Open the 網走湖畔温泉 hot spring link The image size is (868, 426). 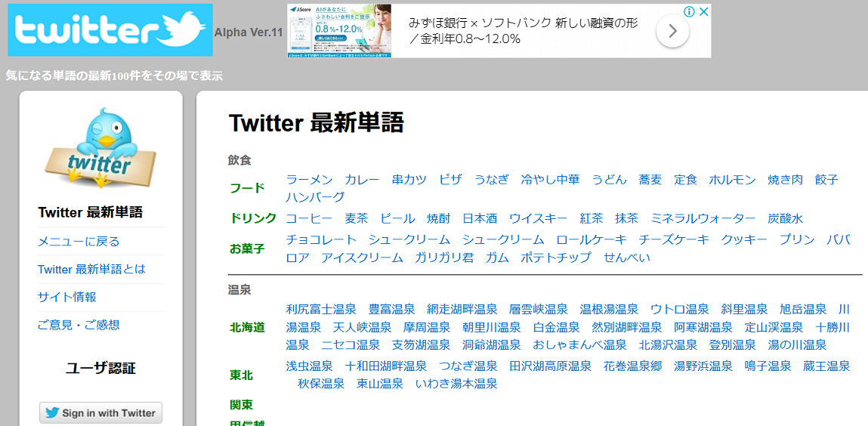point(462,309)
